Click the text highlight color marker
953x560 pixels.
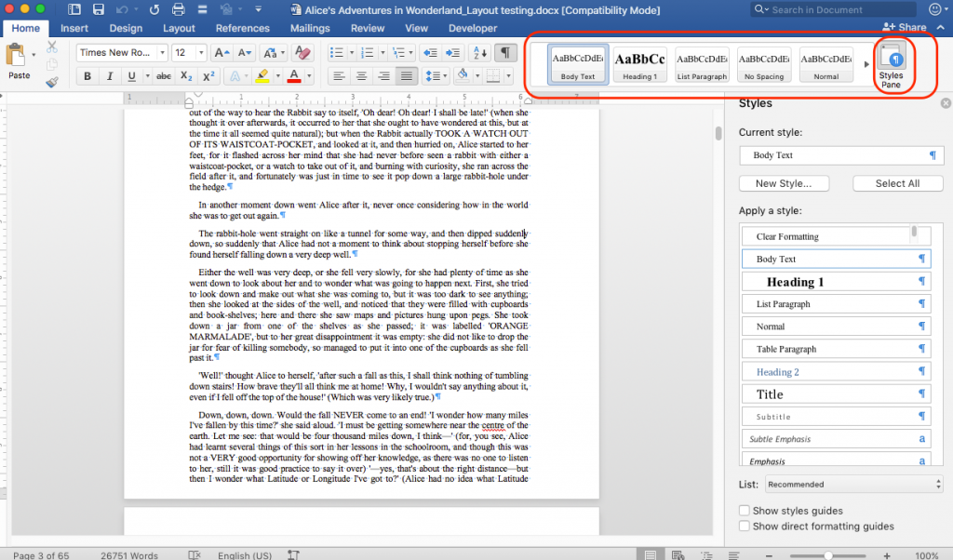tap(262, 76)
